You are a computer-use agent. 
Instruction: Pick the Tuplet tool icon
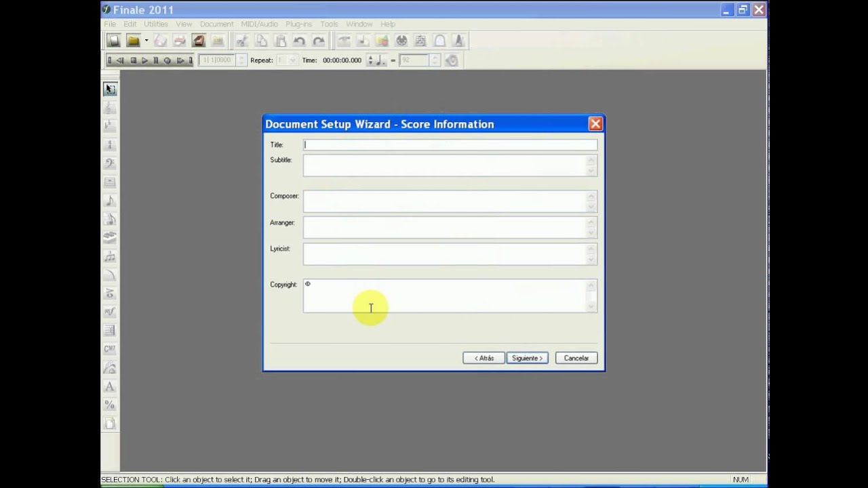point(110,256)
